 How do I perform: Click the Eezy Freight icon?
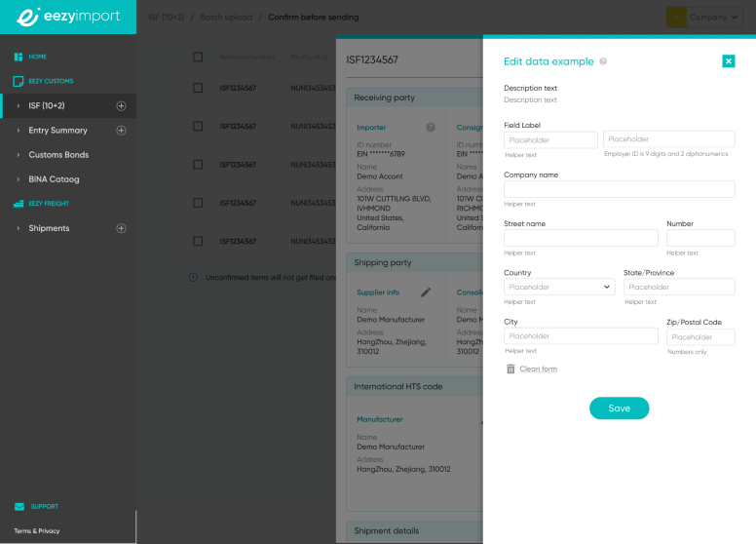click(x=19, y=204)
